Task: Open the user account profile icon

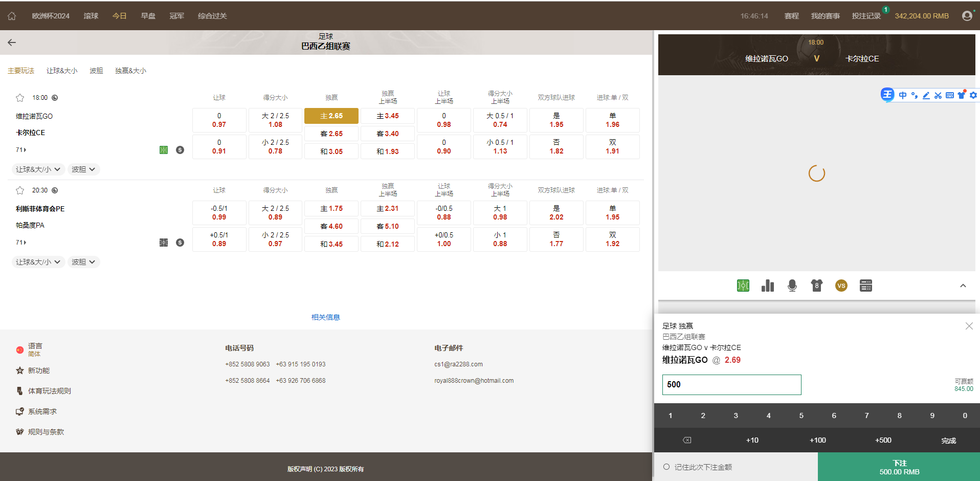Action: coord(967,16)
